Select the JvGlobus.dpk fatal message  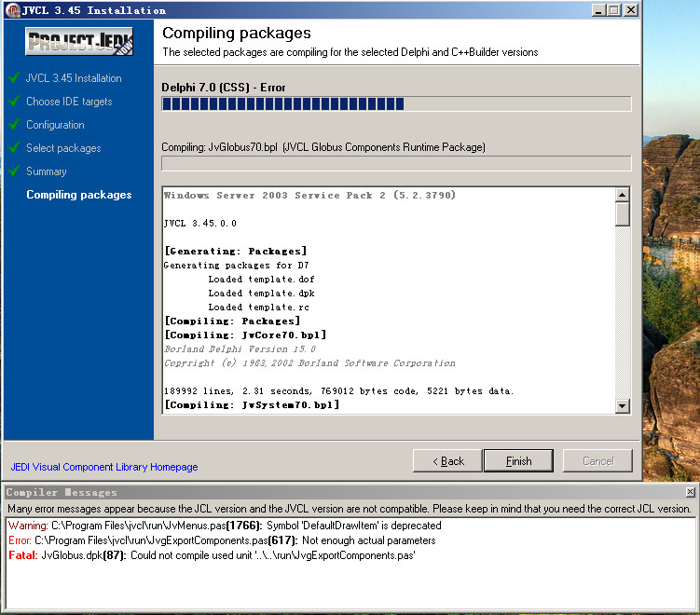click(213, 555)
